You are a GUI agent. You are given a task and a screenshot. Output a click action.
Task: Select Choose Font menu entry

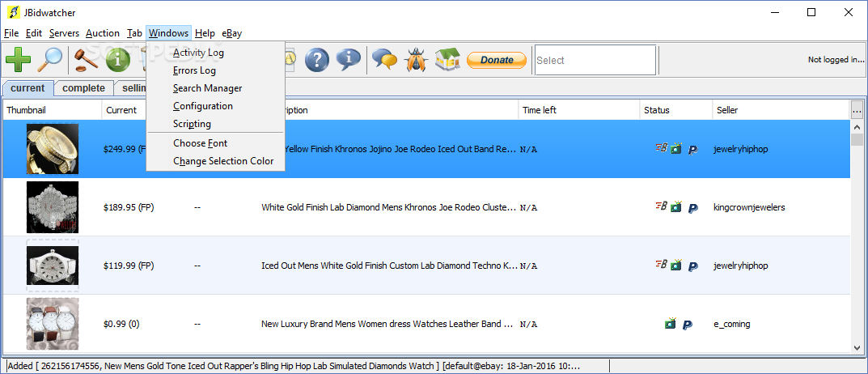click(216, 143)
